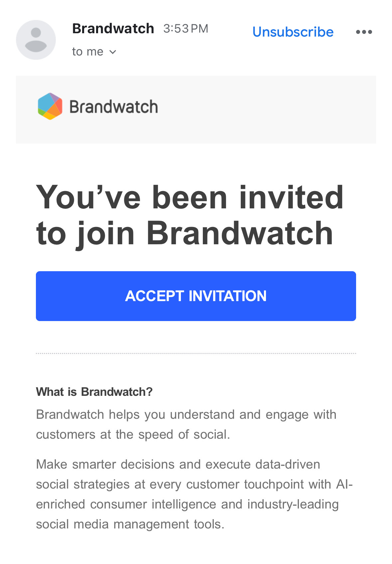This screenshot has width=392, height=564.
Task: Expand recipient details chevron beside 'to me'
Action: [x=113, y=52]
